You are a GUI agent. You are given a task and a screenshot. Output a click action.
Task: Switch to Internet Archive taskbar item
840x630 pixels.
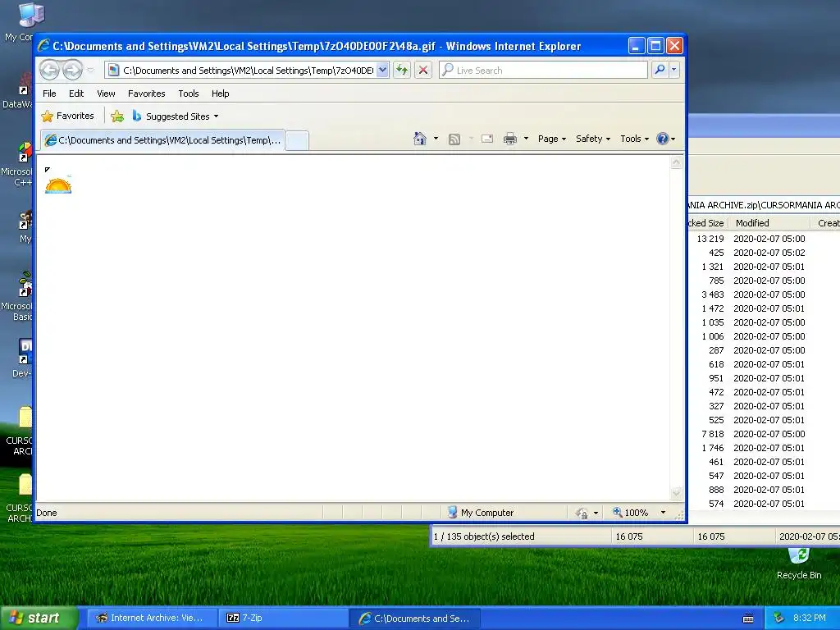click(152, 618)
